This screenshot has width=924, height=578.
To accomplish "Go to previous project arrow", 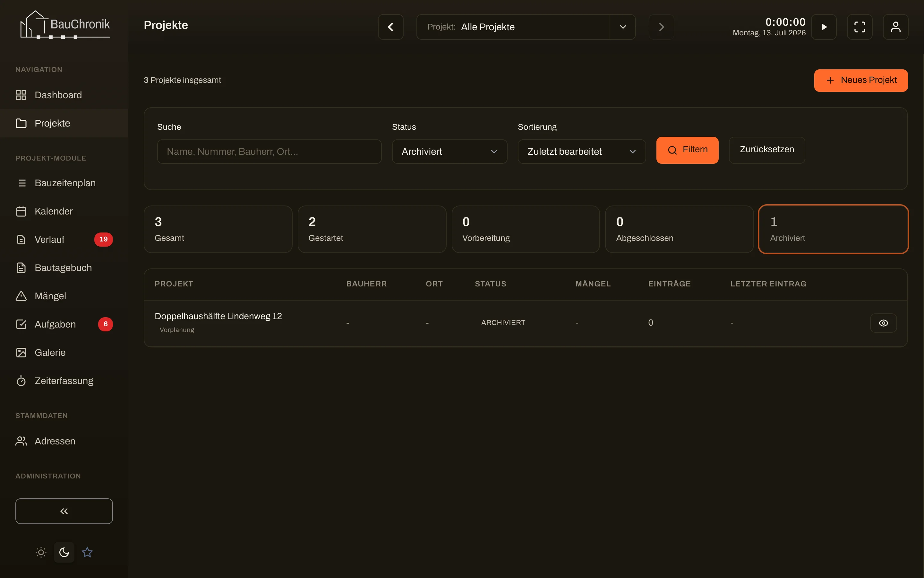I will click(x=390, y=27).
